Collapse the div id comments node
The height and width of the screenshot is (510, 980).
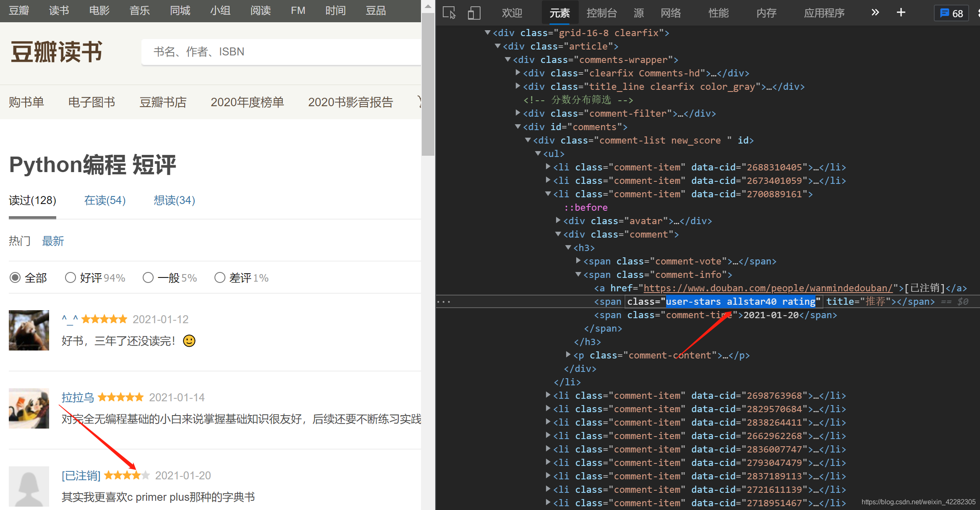pyautogui.click(x=518, y=127)
